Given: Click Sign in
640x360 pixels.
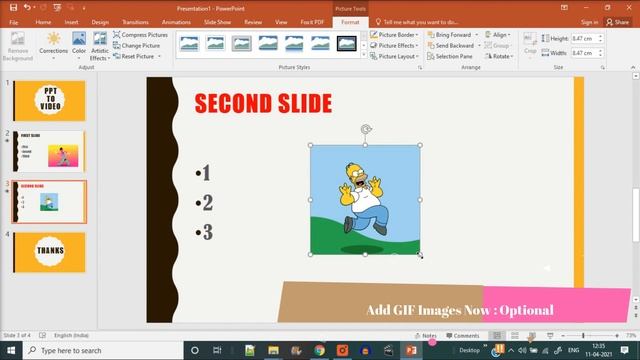Looking at the screenshot, I should coord(589,22).
